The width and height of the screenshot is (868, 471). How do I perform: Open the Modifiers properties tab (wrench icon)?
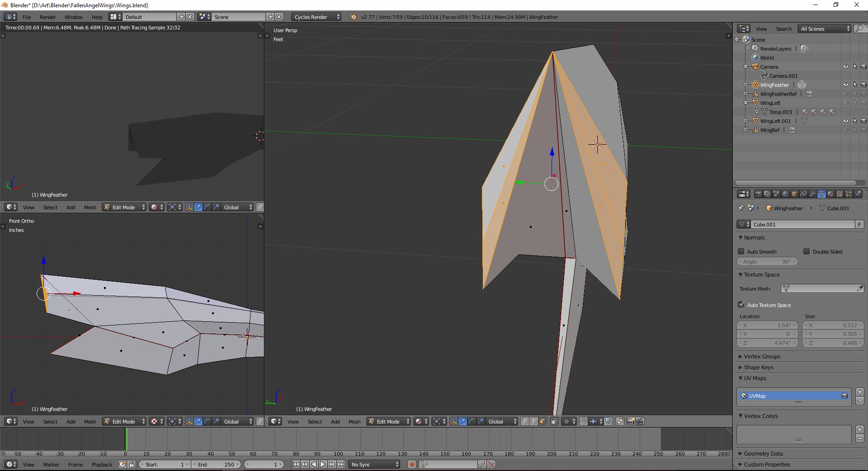tap(812, 194)
